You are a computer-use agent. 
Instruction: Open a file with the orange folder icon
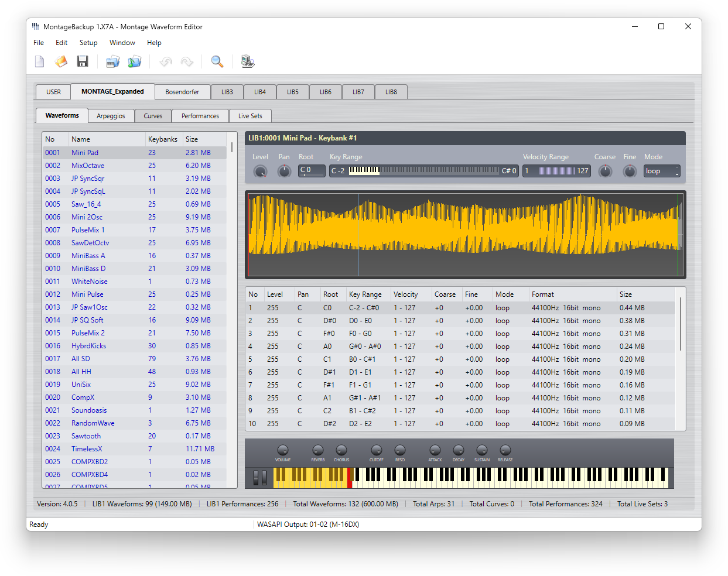(61, 61)
